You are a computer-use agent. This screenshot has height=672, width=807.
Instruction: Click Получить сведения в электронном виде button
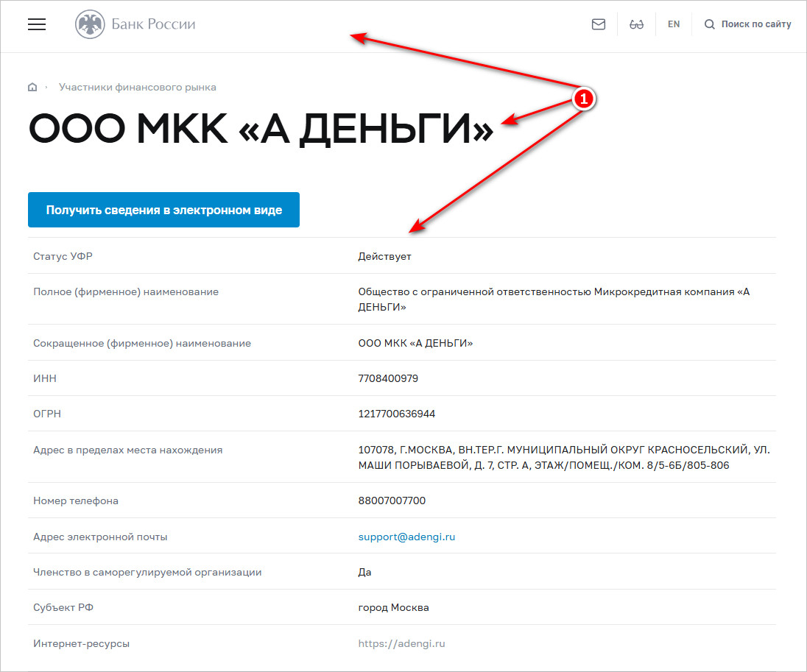(x=163, y=210)
